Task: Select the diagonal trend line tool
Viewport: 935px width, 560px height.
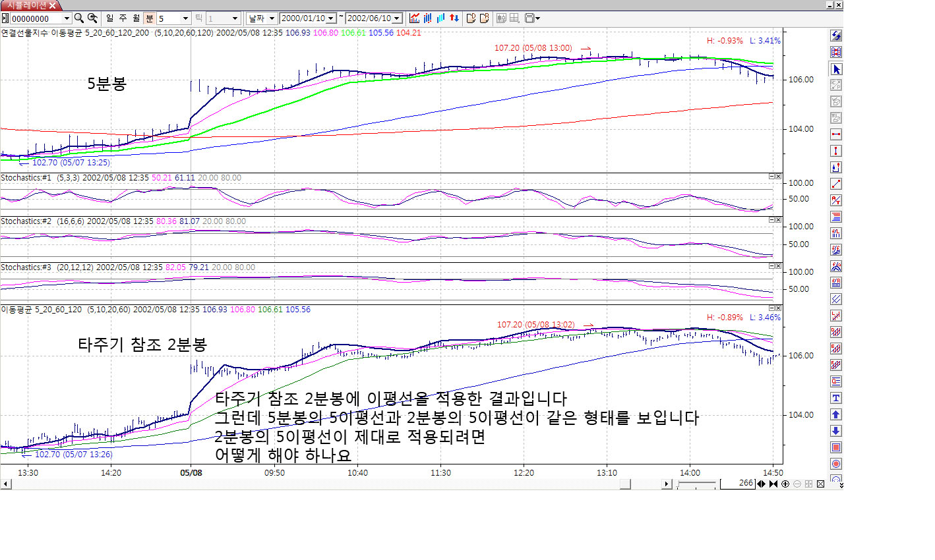Action: pos(836,184)
